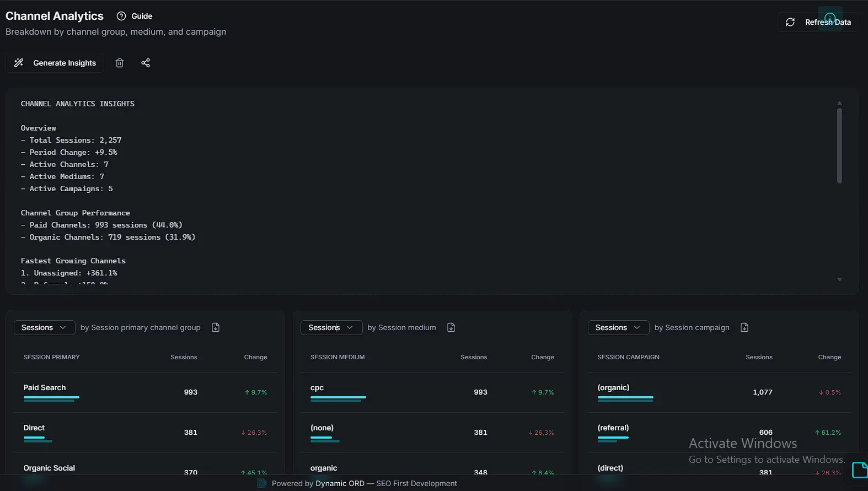Click the Refresh Data button
The height and width of the screenshot is (491, 868).
point(818,22)
